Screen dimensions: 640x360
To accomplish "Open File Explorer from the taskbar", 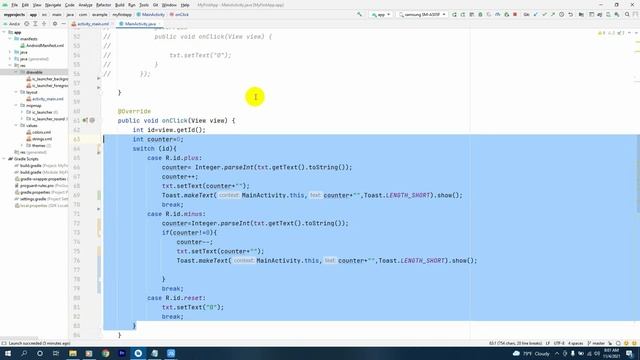I will pos(73,353).
